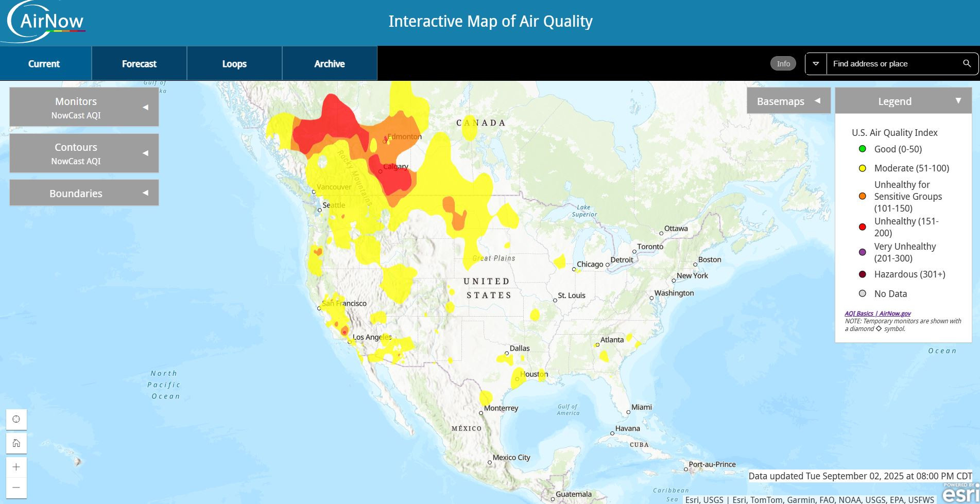Click the Vancouver city label
This screenshot has height=504, width=980.
pyautogui.click(x=334, y=187)
